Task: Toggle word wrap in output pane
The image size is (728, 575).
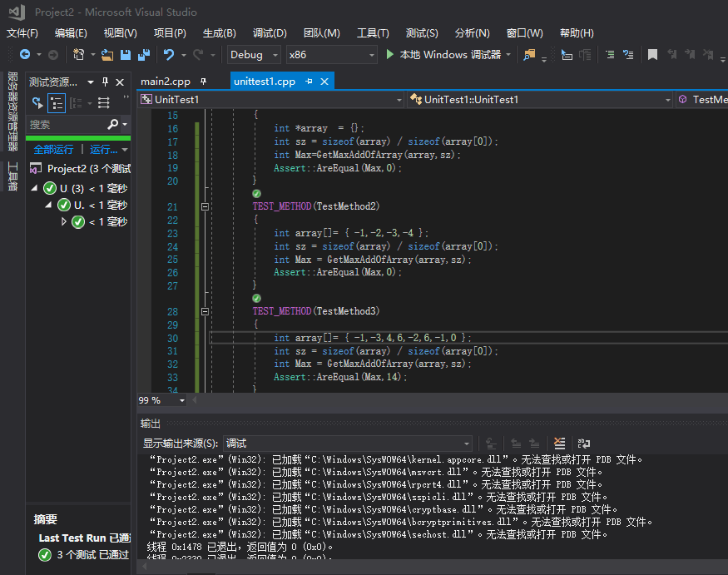Action: pos(583,443)
